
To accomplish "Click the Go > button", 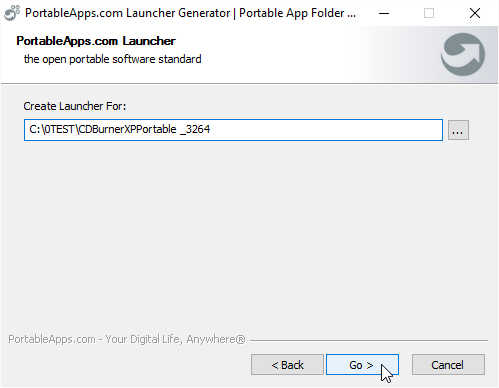I will pyautogui.click(x=362, y=365).
